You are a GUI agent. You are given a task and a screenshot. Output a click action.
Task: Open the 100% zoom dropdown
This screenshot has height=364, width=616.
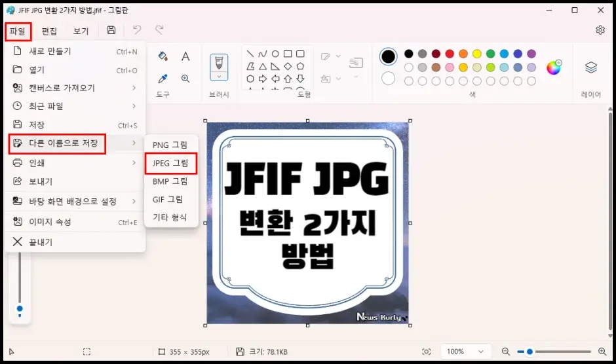pyautogui.click(x=465, y=352)
